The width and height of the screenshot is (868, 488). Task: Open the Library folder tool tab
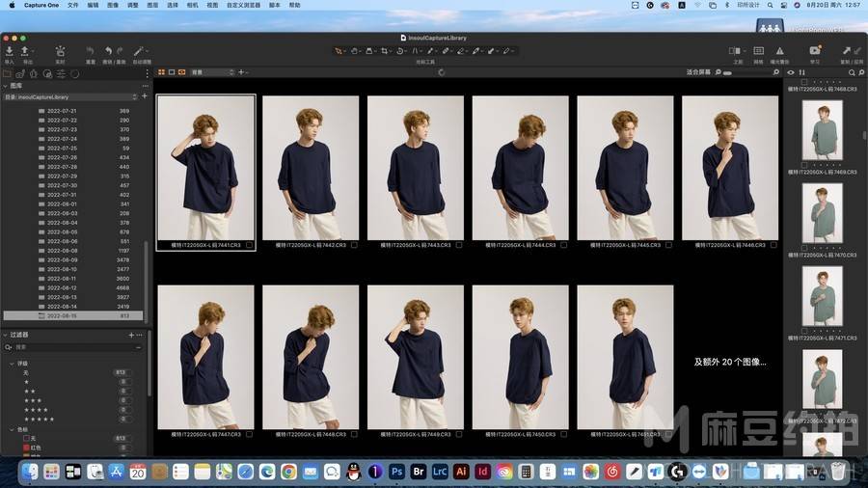[7, 73]
